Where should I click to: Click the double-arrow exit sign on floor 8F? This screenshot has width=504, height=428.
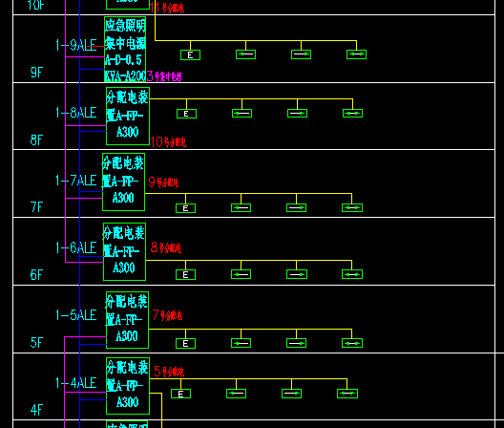click(352, 114)
